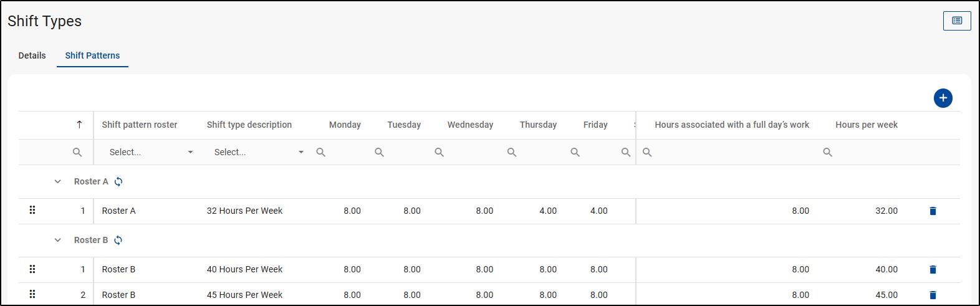
Task: Click the Wednesday column filter search field
Action: point(468,152)
